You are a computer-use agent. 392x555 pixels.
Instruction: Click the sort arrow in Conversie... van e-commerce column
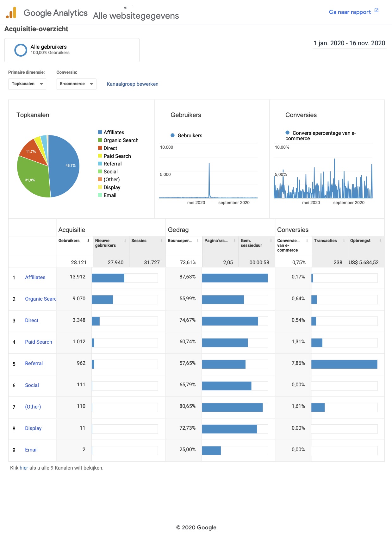click(307, 241)
